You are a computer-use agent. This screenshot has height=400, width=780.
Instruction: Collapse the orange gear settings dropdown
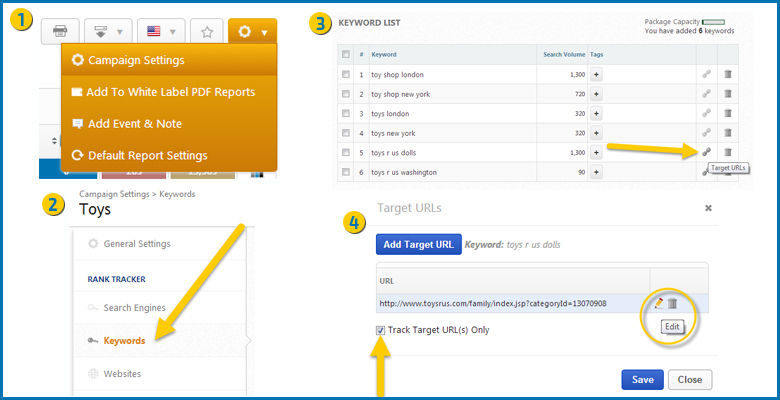point(251,32)
